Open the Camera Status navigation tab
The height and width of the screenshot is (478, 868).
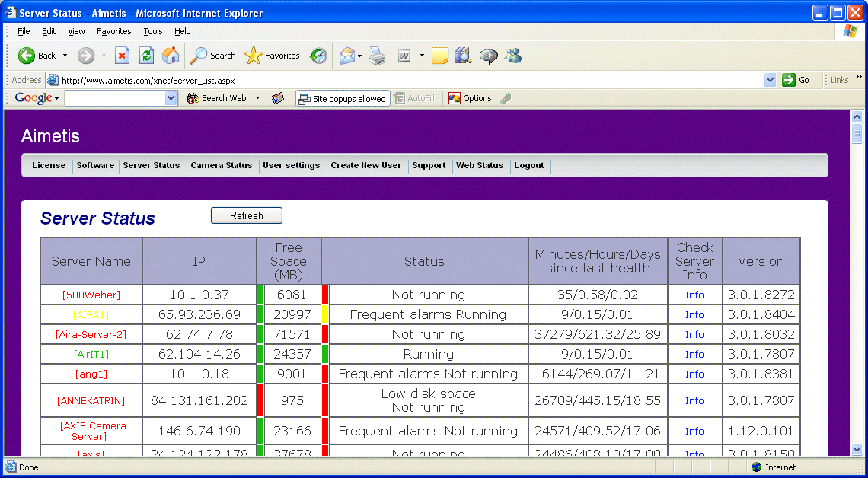[x=221, y=165]
